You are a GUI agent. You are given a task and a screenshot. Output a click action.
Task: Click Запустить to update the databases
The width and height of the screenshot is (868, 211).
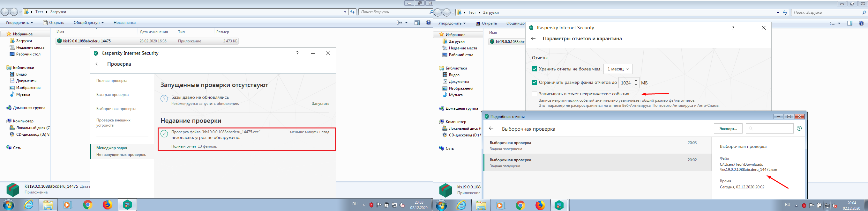click(x=320, y=104)
